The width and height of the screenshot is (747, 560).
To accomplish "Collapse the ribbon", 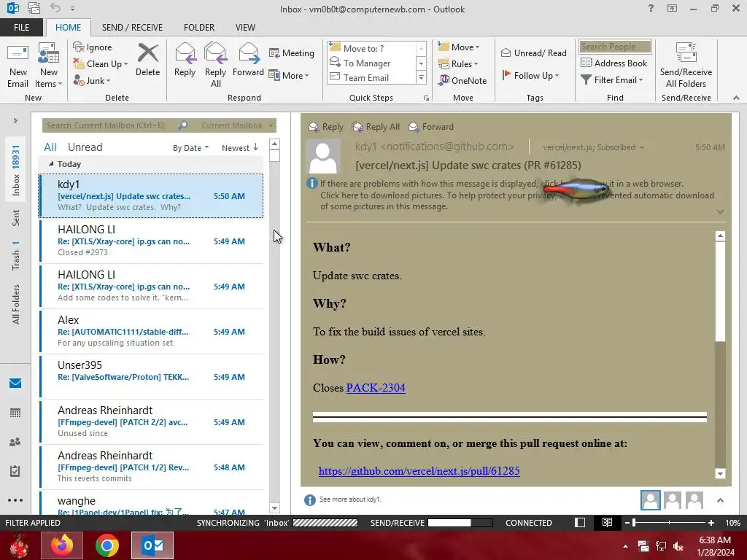I will pos(737,98).
